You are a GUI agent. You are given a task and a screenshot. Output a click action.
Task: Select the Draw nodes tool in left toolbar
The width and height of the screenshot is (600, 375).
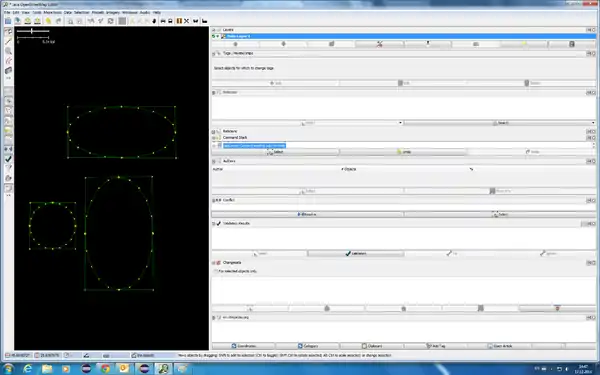pos(8,41)
